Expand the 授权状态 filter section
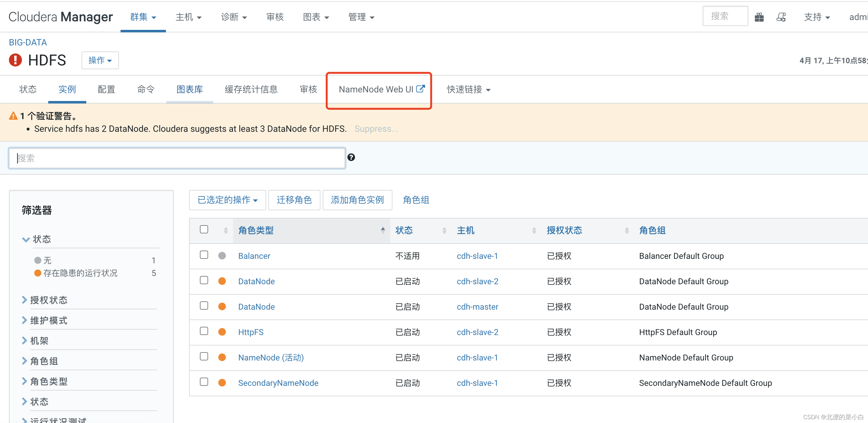This screenshot has width=868, height=423. (49, 300)
